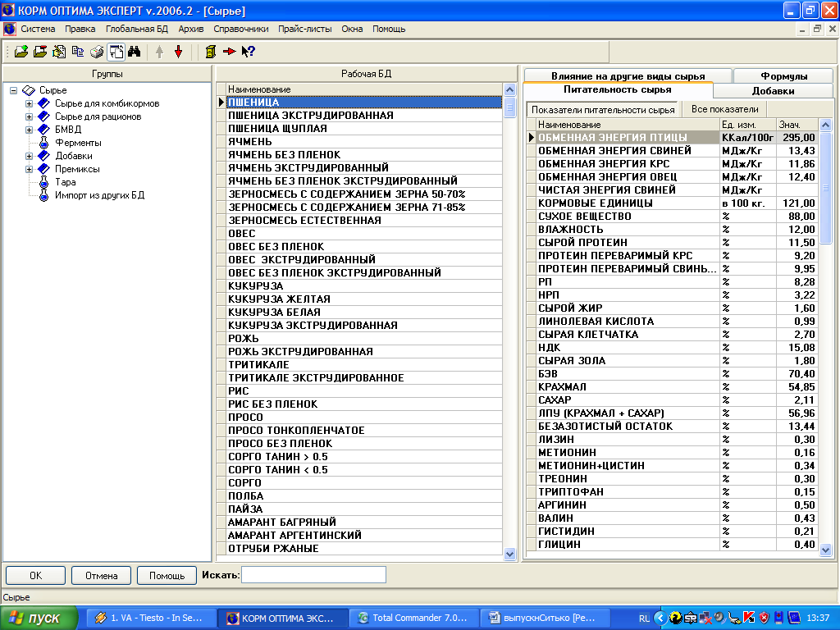
Task: Click the КРАХМАЛ value 54,85 cell
Action: pyautogui.click(x=797, y=387)
